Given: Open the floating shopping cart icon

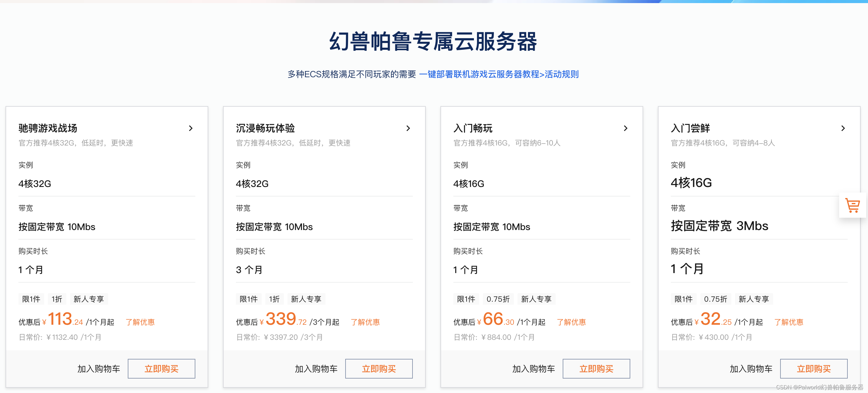Looking at the screenshot, I should click(x=853, y=205).
